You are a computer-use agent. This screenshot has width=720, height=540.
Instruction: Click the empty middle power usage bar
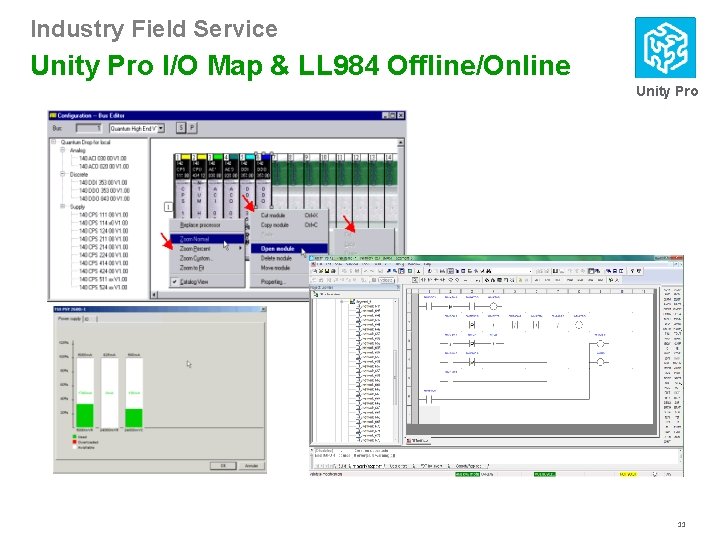point(109,393)
